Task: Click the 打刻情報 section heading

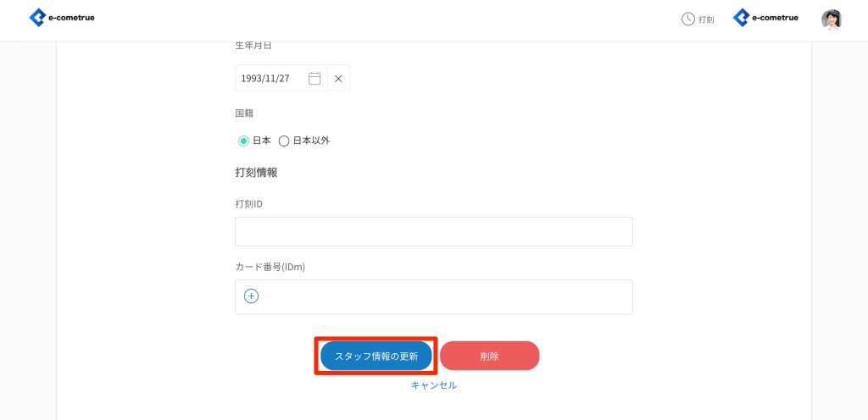Action: 256,172
